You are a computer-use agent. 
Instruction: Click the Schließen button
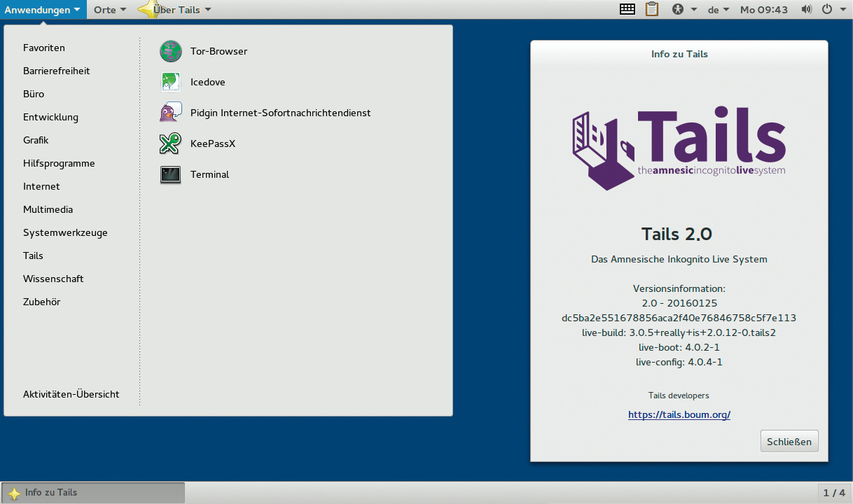pos(789,442)
